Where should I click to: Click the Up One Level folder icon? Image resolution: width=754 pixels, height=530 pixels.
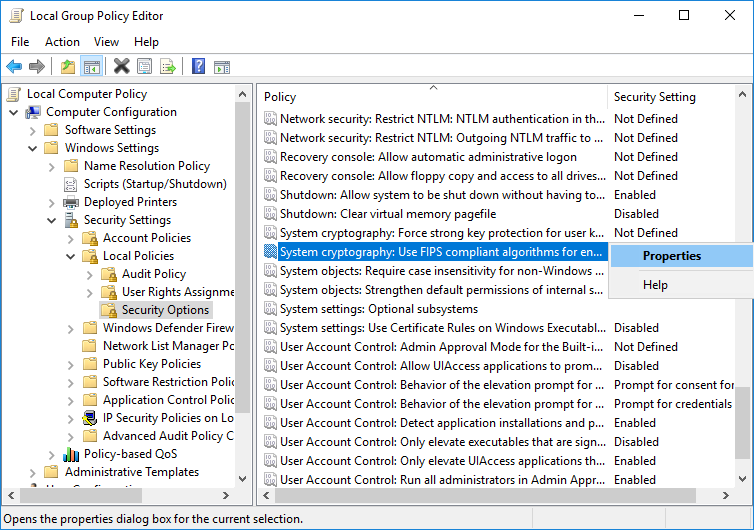(x=67, y=67)
